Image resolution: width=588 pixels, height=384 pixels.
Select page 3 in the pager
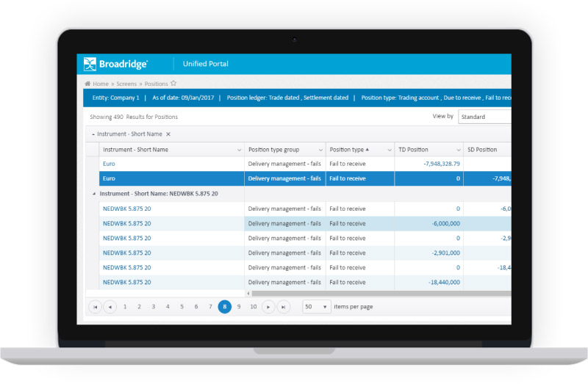154,307
